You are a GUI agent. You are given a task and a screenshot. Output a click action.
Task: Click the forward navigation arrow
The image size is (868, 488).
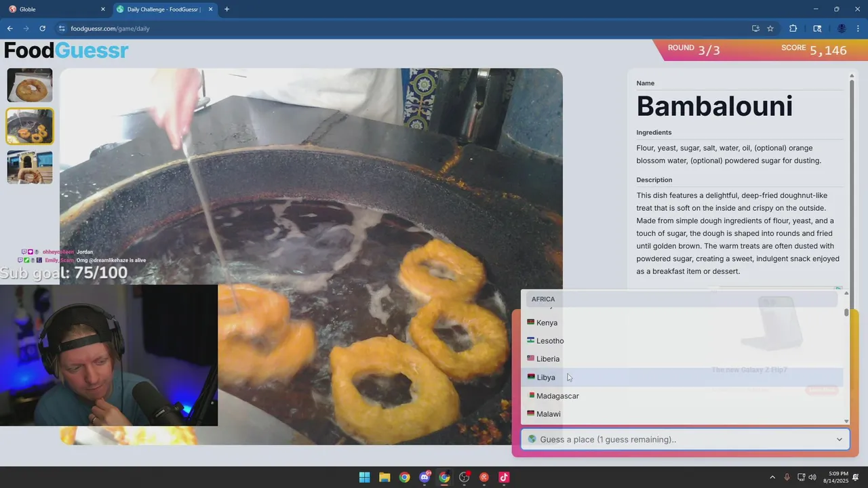(26, 28)
